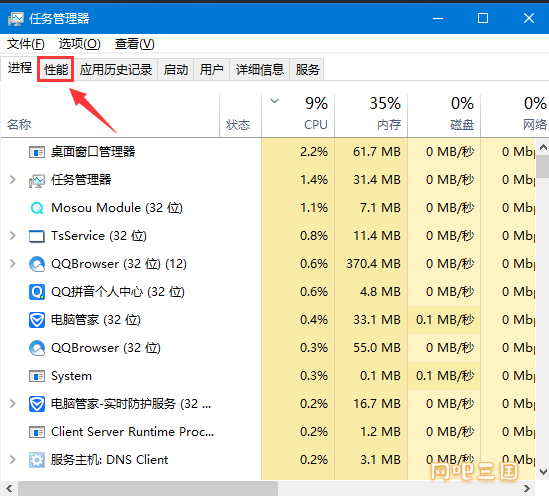Click the Mosou Module process icon
This screenshot has height=496, width=549.
coord(37,208)
